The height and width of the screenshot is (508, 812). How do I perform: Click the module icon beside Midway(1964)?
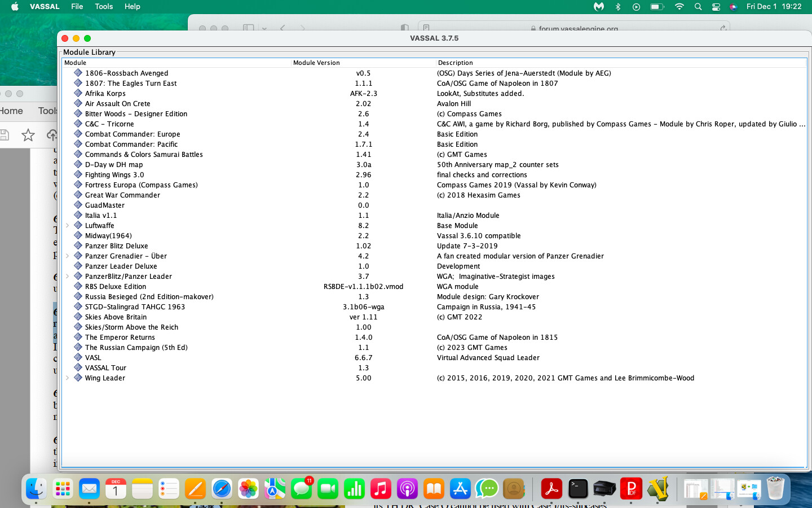pos(78,235)
